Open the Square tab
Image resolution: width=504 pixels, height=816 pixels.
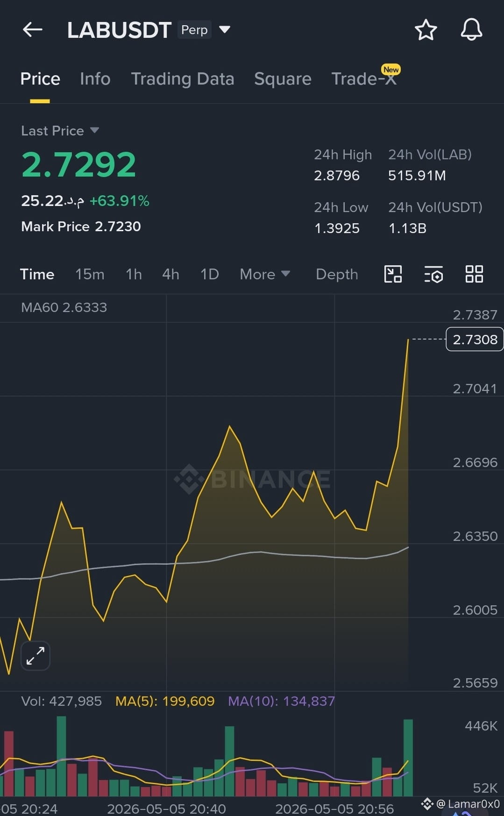(283, 79)
